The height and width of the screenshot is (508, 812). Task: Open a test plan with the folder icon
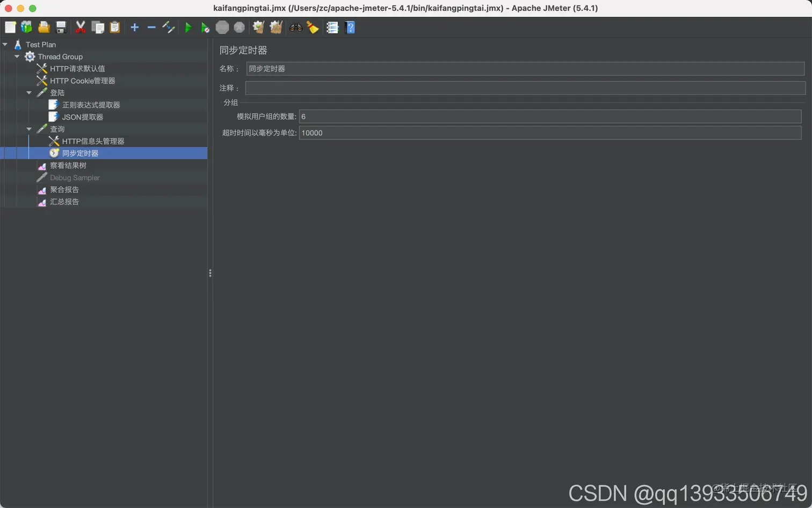click(x=44, y=27)
